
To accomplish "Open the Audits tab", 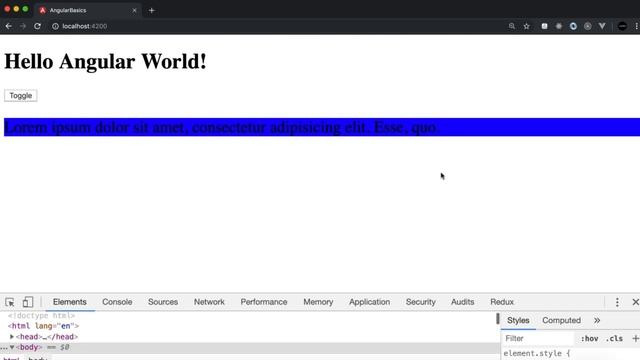I will click(x=462, y=302).
